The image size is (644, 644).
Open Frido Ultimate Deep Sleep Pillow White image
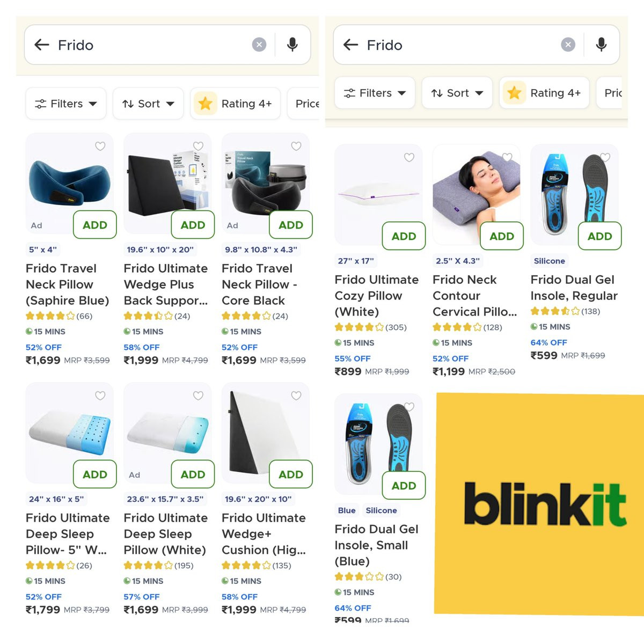coord(167,433)
